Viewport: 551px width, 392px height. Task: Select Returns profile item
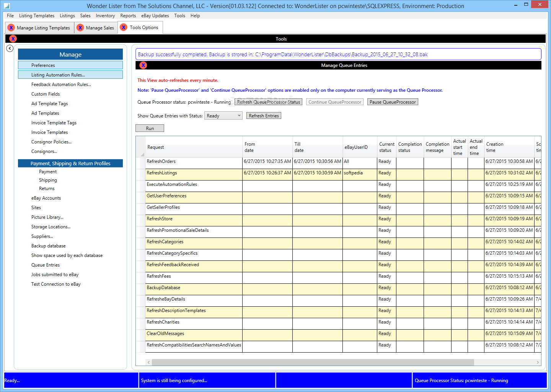pyautogui.click(x=47, y=189)
